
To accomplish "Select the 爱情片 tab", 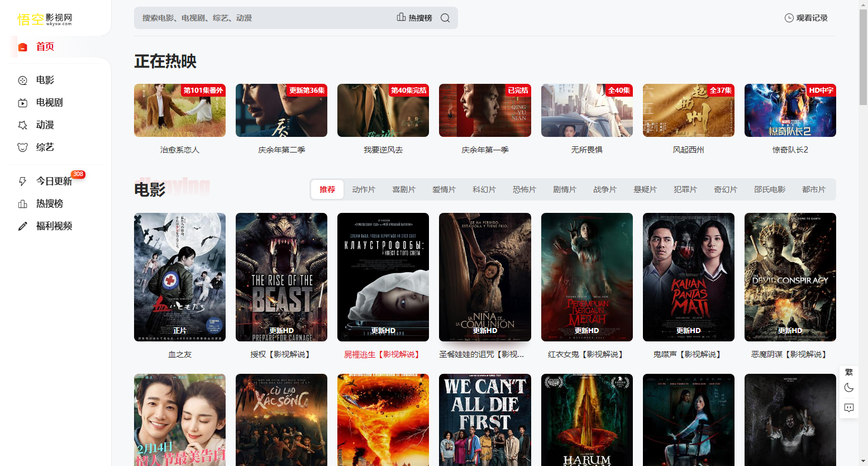I will tap(444, 190).
